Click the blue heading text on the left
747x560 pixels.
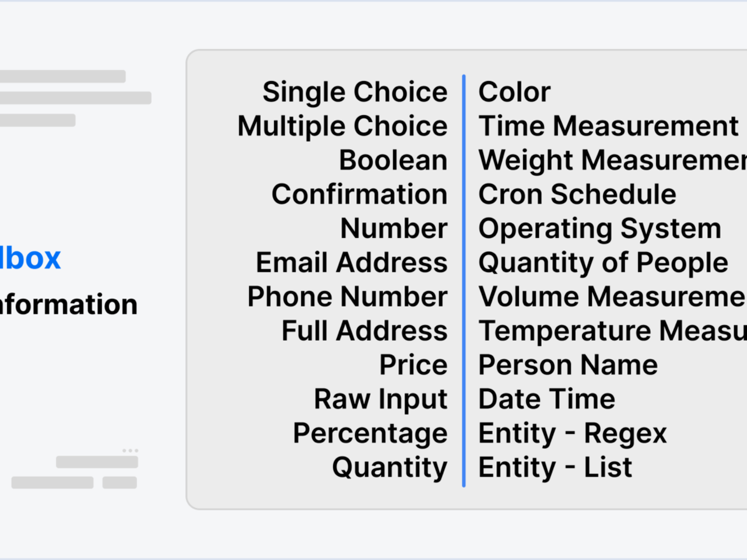[x=30, y=258]
